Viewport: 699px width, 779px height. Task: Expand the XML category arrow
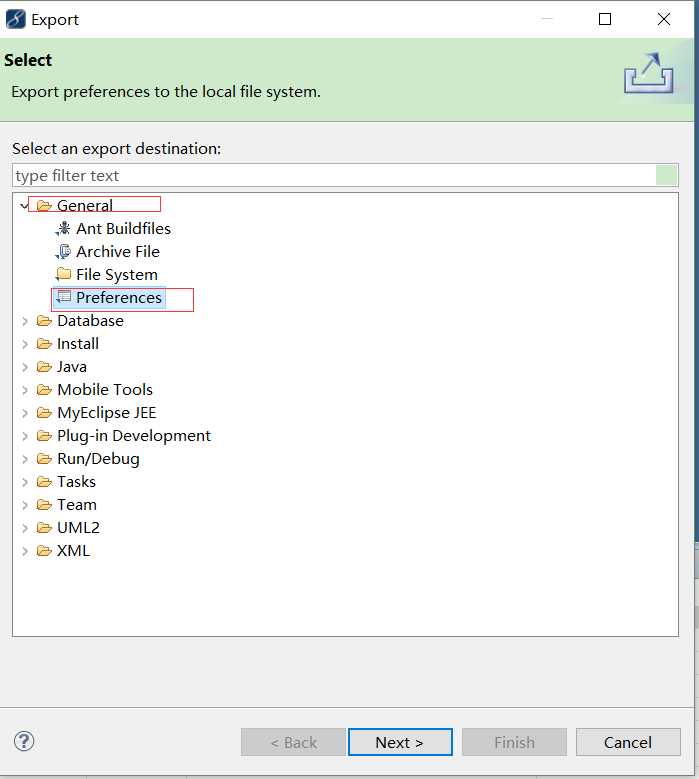[x=24, y=551]
